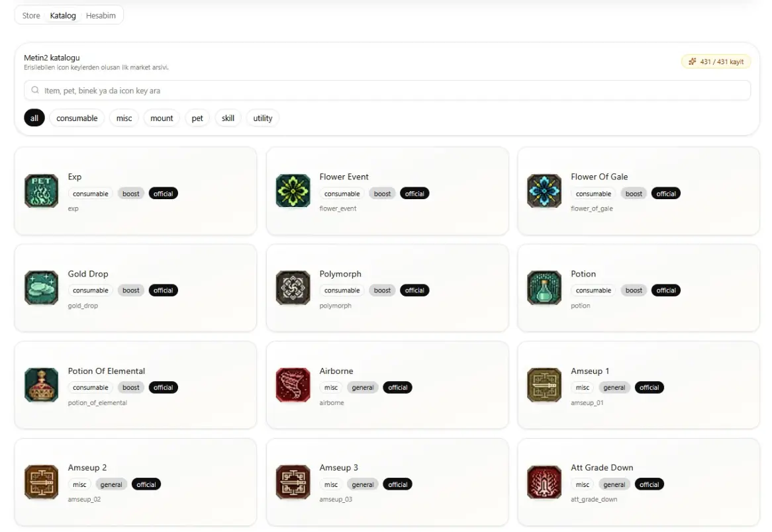Click the Polymorph item icon
The width and height of the screenshot is (772, 532).
click(x=293, y=288)
